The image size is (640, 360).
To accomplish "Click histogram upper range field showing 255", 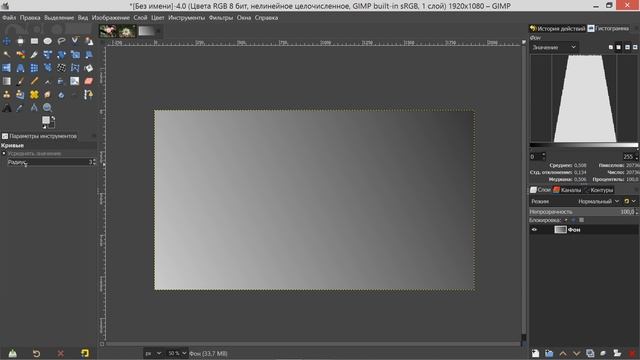I will pyautogui.click(x=630, y=156).
